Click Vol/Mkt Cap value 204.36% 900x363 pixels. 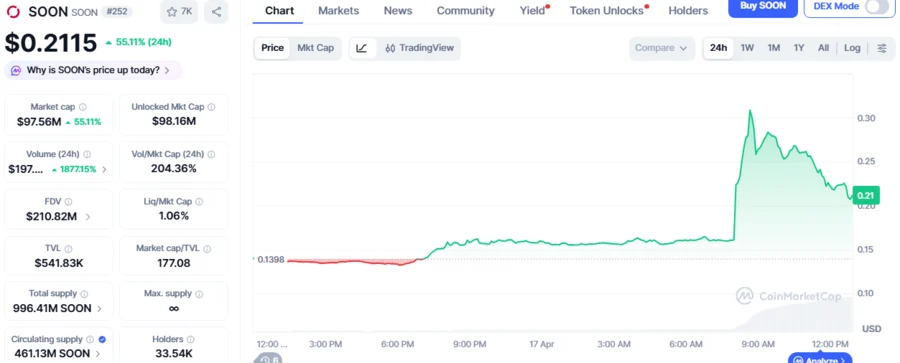[x=174, y=169]
